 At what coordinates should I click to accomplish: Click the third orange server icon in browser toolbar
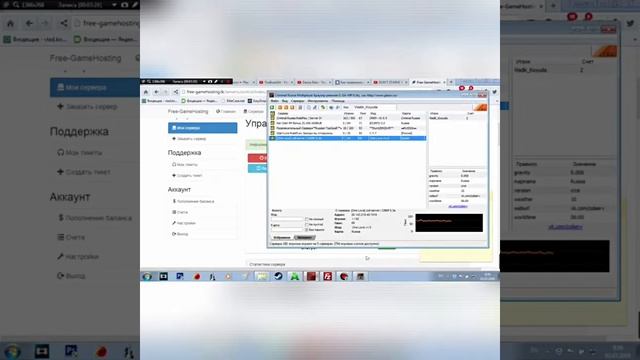292,107
